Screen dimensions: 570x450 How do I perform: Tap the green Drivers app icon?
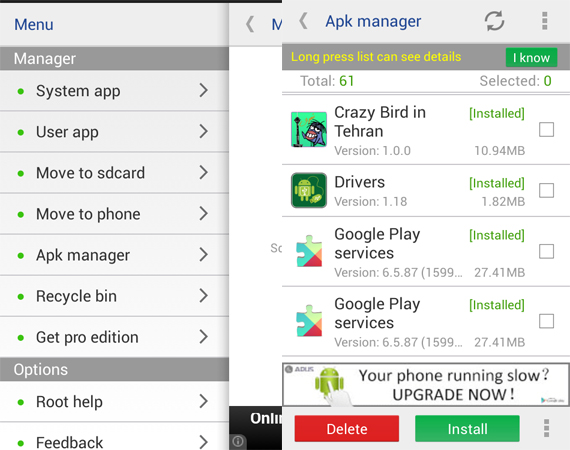pyautogui.click(x=309, y=190)
